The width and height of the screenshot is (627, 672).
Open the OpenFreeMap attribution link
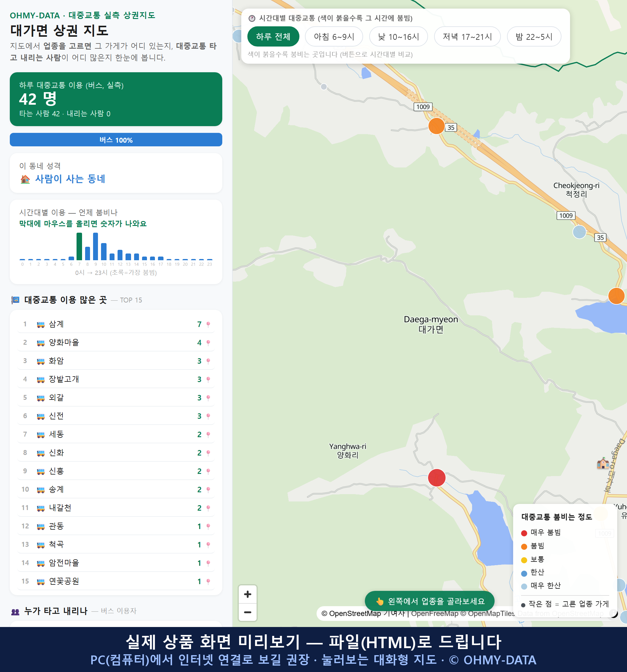tap(435, 614)
